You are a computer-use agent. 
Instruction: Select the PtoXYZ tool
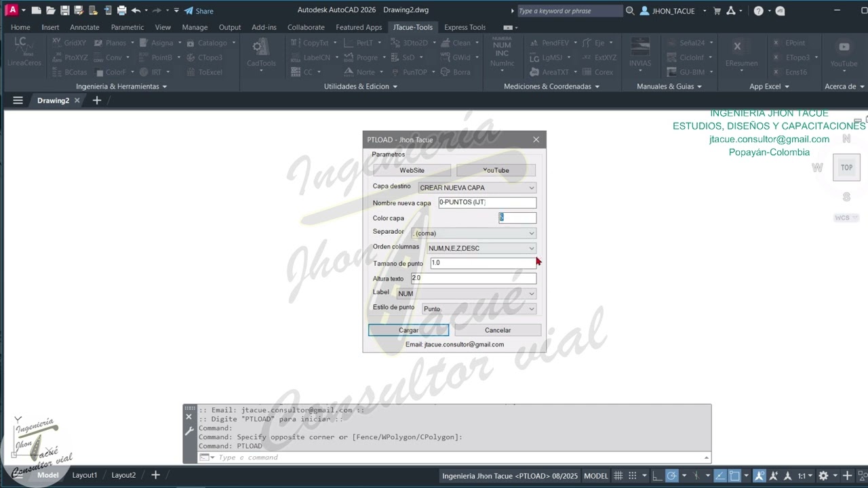click(x=70, y=58)
